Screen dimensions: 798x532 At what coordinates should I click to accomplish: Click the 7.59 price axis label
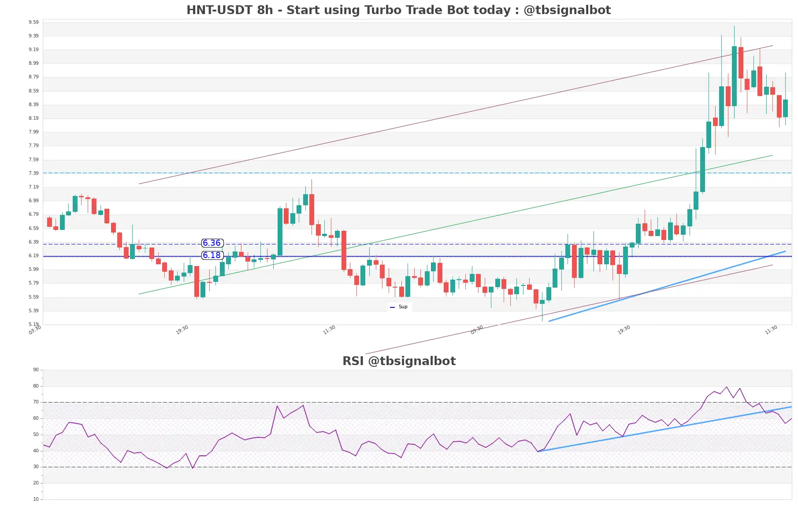pyautogui.click(x=33, y=159)
